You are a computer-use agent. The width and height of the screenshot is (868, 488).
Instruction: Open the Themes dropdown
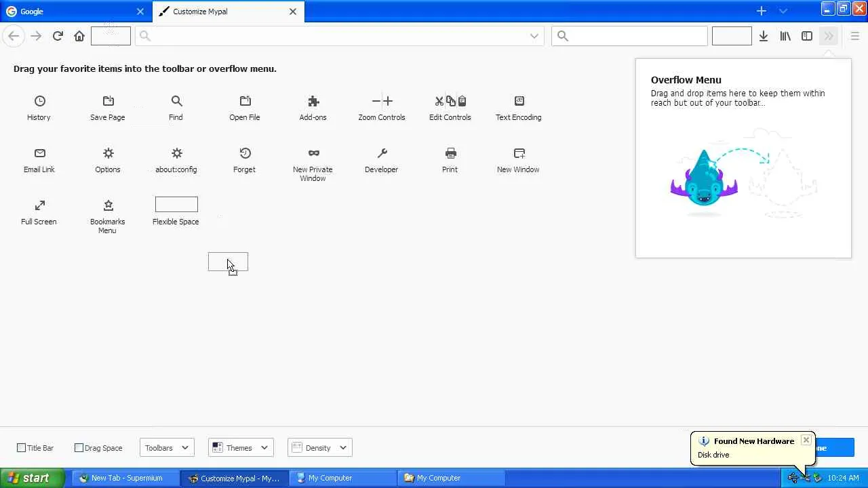click(241, 448)
